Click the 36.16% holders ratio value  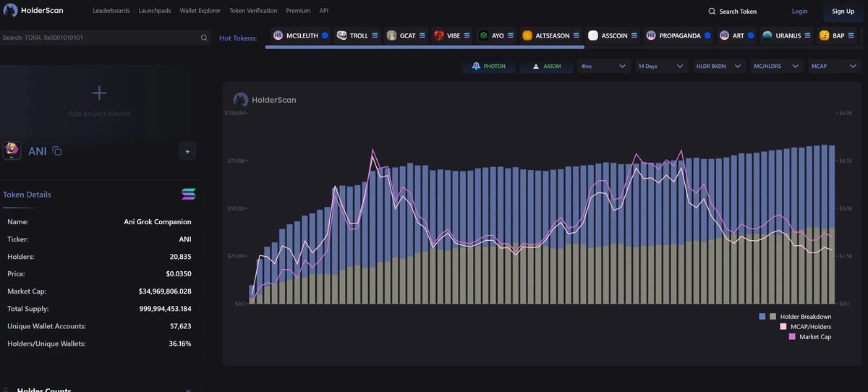click(180, 344)
